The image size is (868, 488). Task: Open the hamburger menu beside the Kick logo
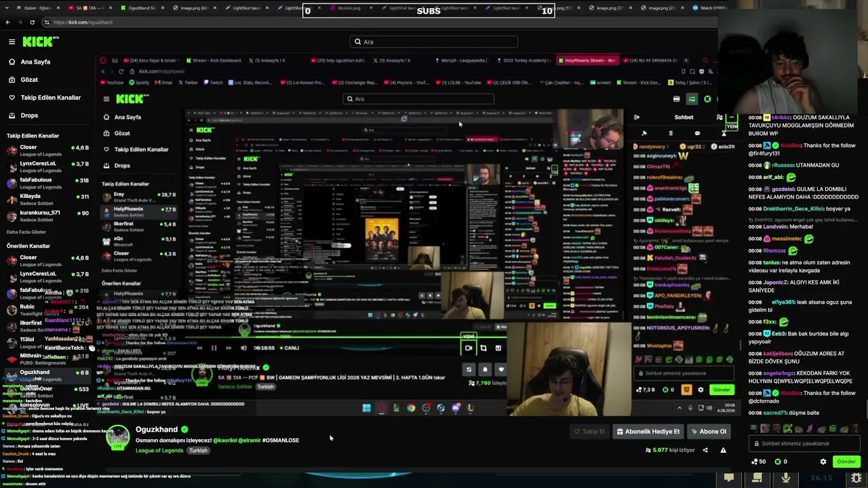click(12, 41)
